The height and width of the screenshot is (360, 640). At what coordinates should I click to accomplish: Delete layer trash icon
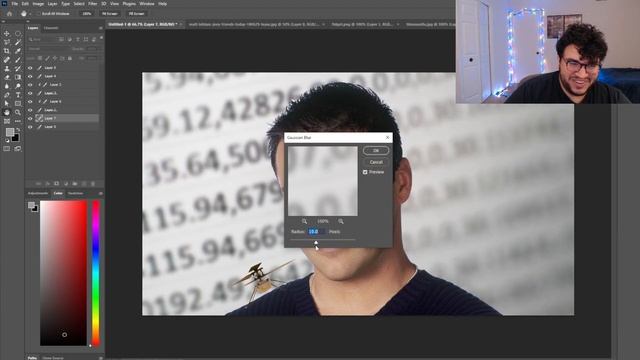(93, 184)
